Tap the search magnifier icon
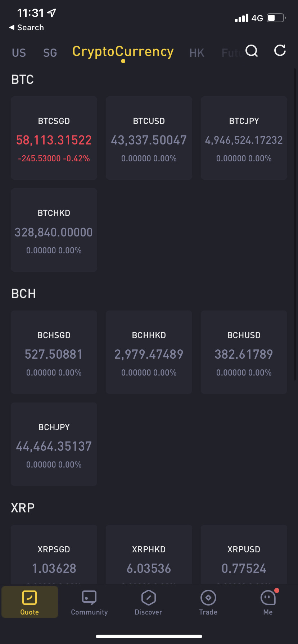The image size is (298, 644). point(252,51)
